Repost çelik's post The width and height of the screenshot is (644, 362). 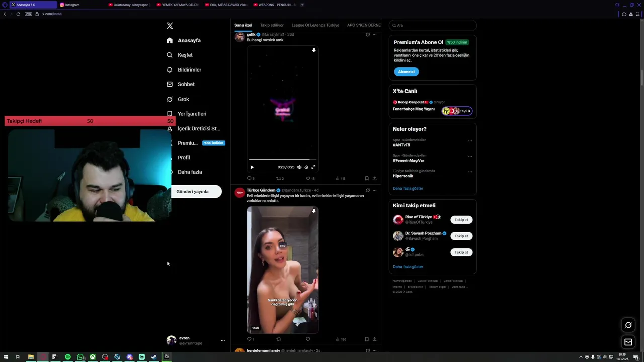[280, 178]
